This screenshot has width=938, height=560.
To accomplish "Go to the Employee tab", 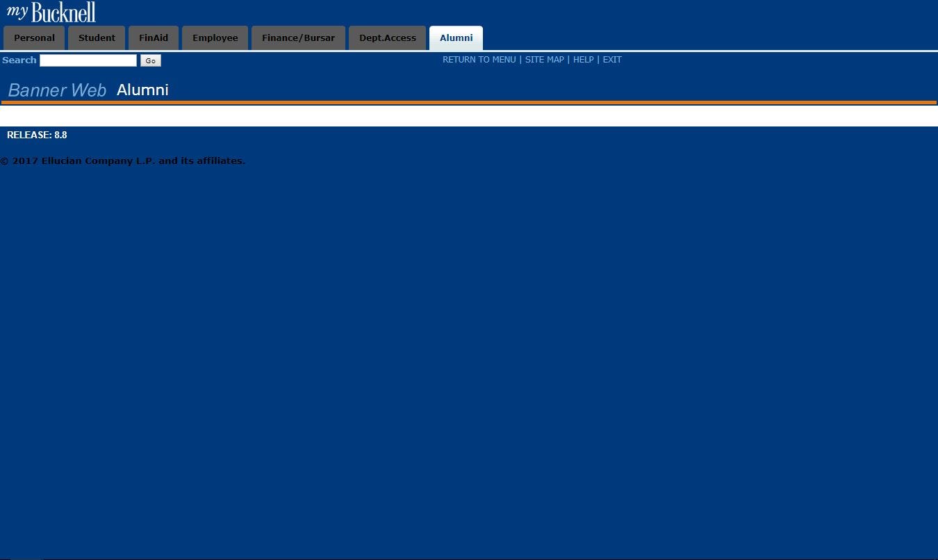I will [215, 38].
